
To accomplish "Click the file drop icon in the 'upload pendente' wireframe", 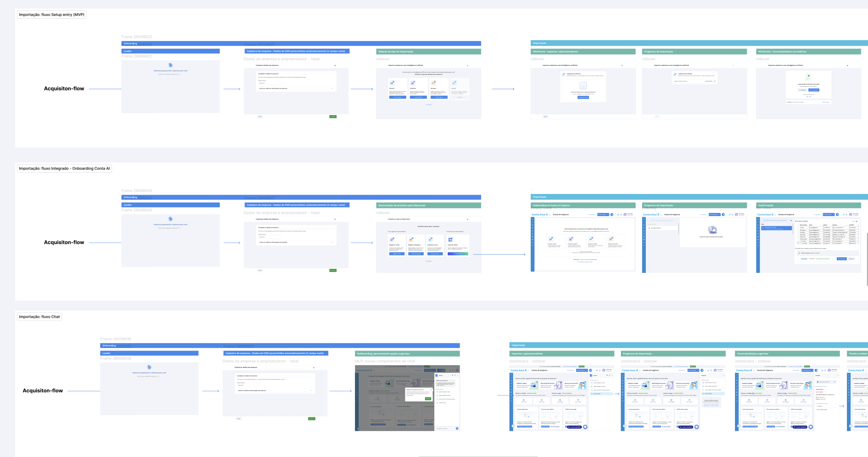I will point(583,86).
